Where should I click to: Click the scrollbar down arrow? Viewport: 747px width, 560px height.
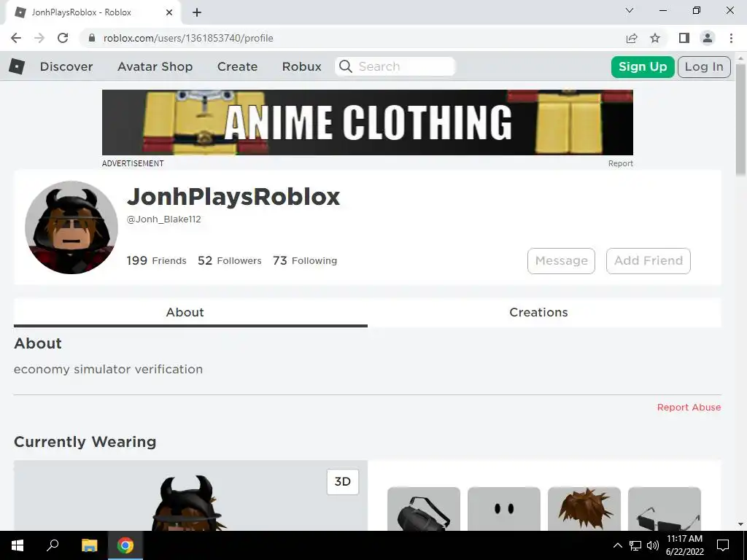tap(740, 524)
